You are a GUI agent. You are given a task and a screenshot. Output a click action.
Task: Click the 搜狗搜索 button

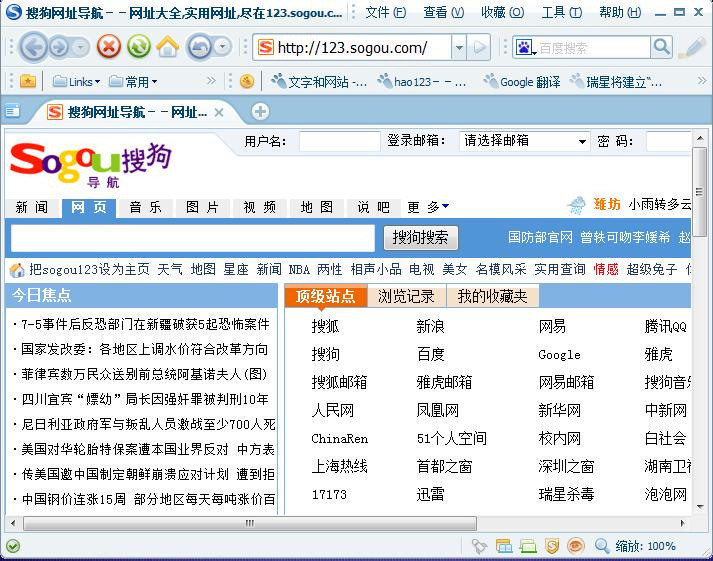[421, 238]
